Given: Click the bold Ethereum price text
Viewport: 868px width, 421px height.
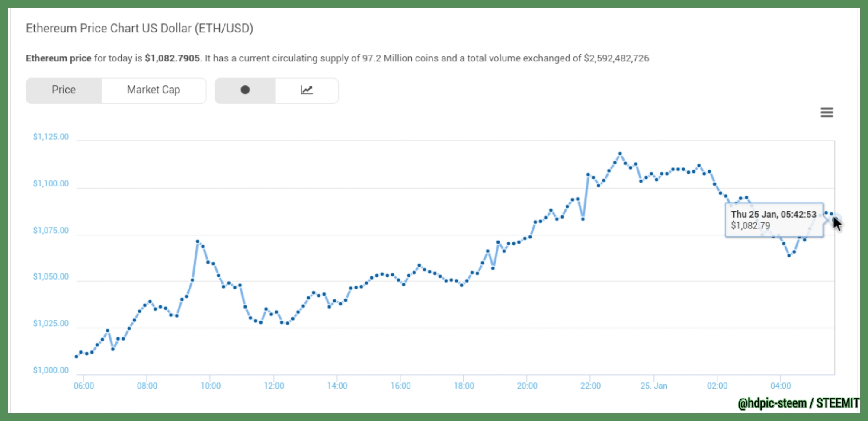Looking at the screenshot, I should coord(58,58).
